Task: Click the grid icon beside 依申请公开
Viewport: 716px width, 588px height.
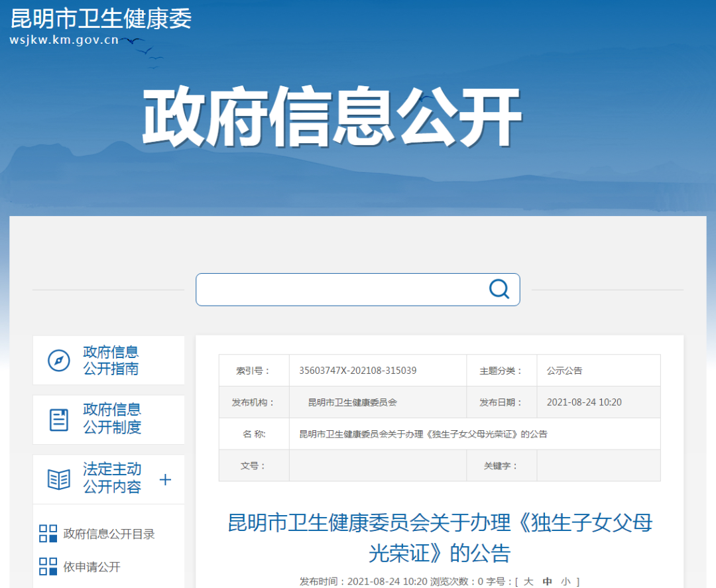Action: tap(48, 567)
